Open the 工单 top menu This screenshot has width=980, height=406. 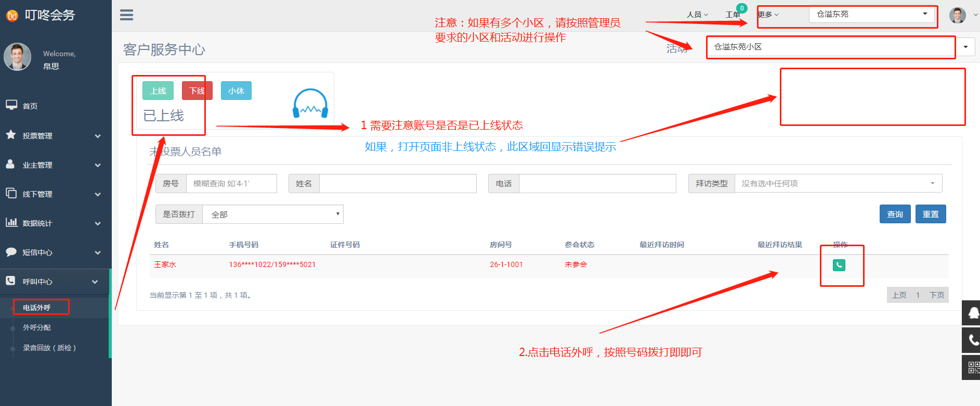(733, 15)
